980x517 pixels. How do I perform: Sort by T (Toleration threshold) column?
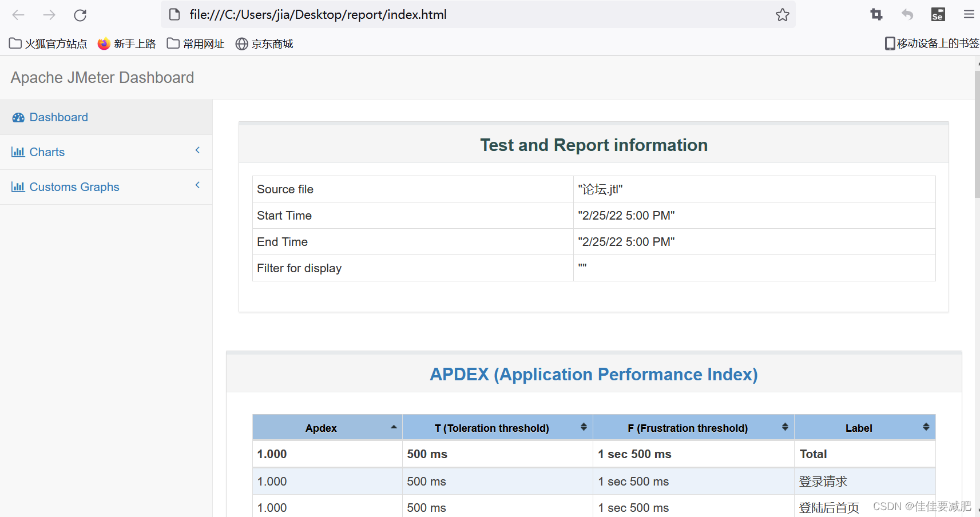(498, 427)
